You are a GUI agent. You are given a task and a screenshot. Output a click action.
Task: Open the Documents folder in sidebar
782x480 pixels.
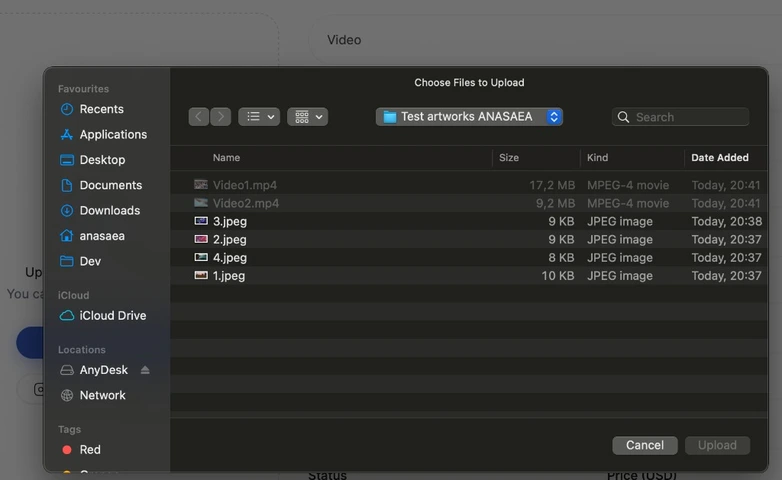coord(110,185)
